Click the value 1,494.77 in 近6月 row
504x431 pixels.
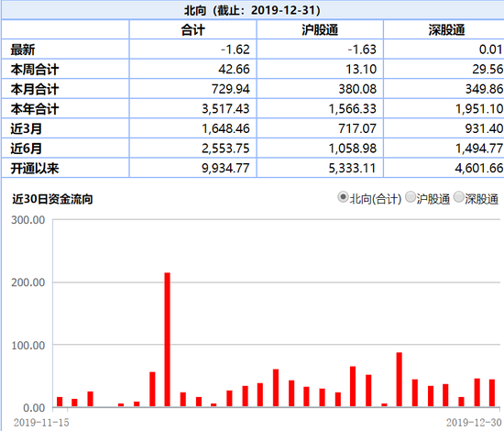479,149
